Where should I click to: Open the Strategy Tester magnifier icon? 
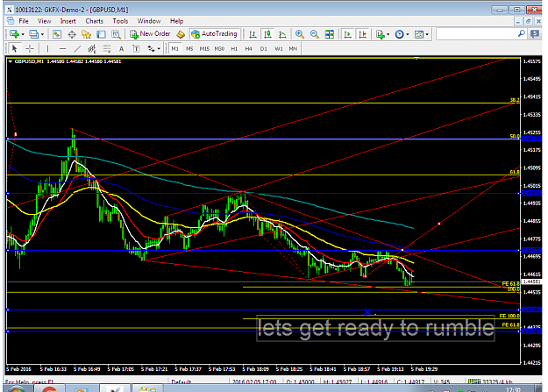pyautogui.click(x=116, y=34)
